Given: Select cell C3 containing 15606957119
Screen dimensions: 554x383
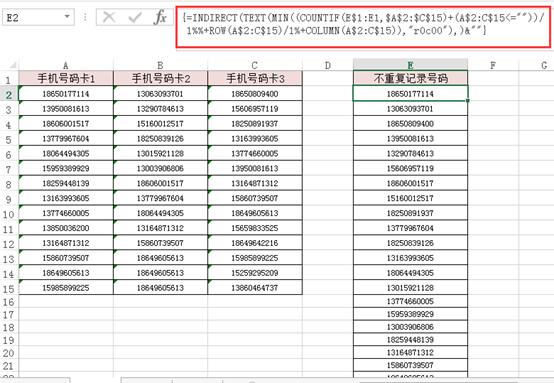Looking at the screenshot, I should 255,108.
